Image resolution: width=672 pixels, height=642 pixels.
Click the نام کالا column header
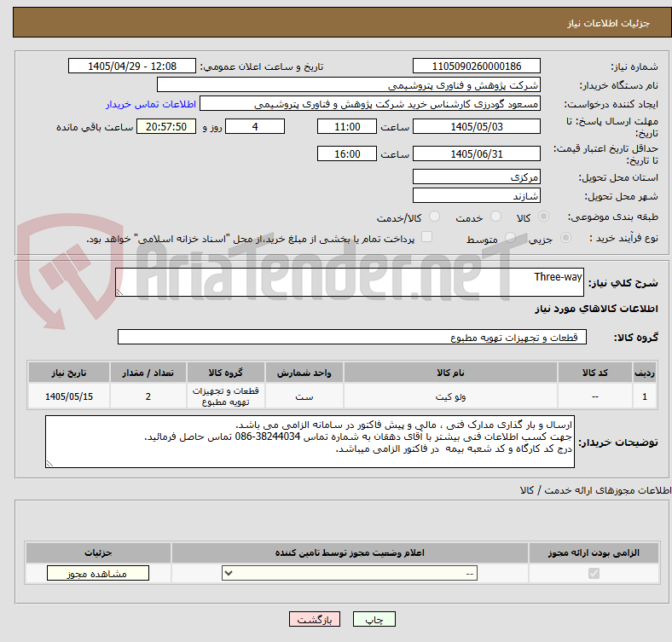click(x=450, y=373)
